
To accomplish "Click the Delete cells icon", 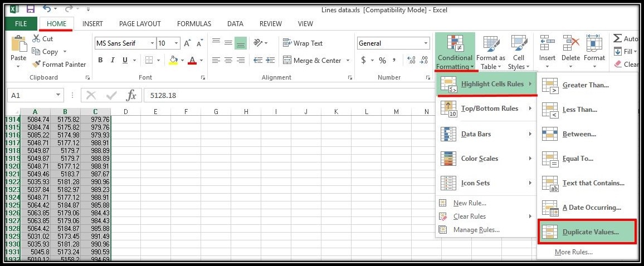I will pos(571,43).
